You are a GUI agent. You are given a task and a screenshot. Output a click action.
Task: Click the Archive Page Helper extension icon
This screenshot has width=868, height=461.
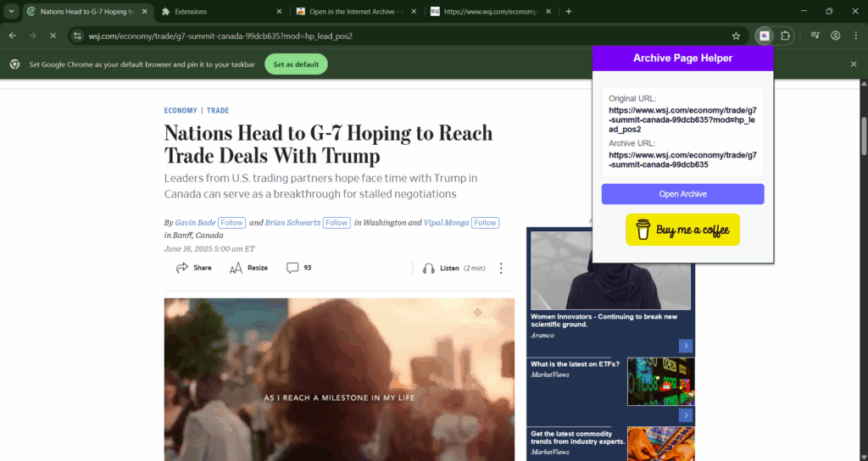coord(765,36)
